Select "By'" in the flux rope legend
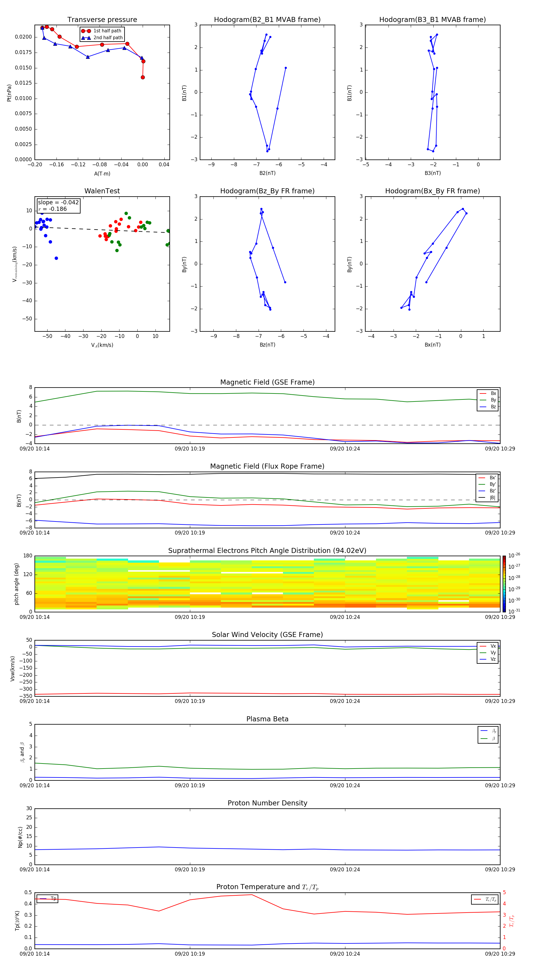 pyautogui.click(x=487, y=484)
